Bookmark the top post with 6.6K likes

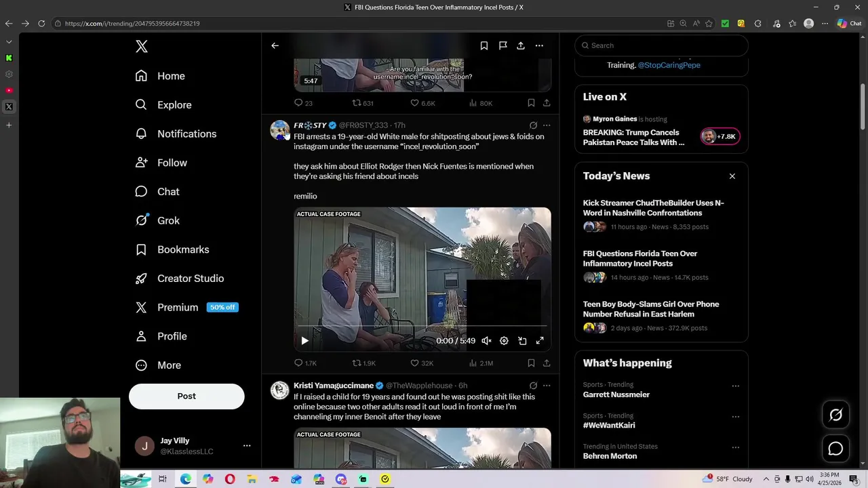click(531, 103)
